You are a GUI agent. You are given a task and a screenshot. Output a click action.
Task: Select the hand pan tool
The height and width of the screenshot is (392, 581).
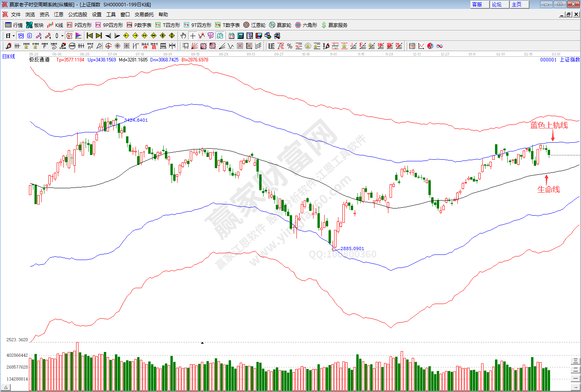(x=183, y=36)
